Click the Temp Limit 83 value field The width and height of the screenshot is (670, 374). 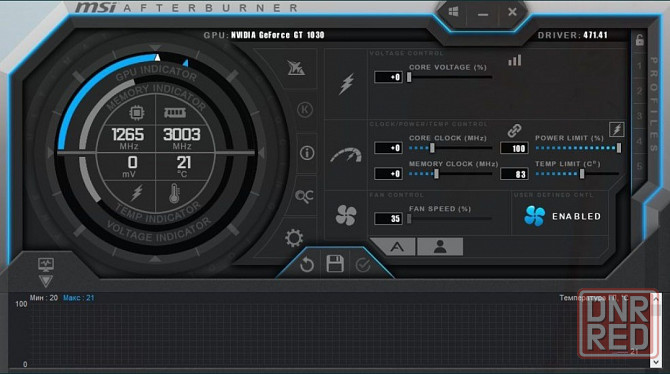(514, 174)
